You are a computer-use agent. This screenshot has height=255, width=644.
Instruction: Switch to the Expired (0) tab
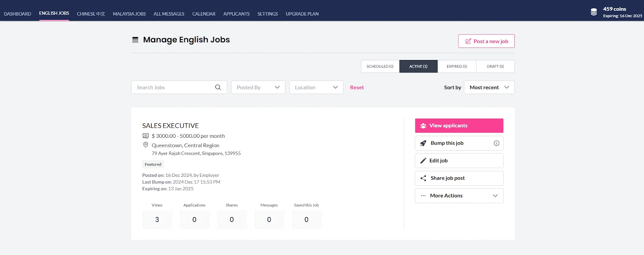pos(457,66)
